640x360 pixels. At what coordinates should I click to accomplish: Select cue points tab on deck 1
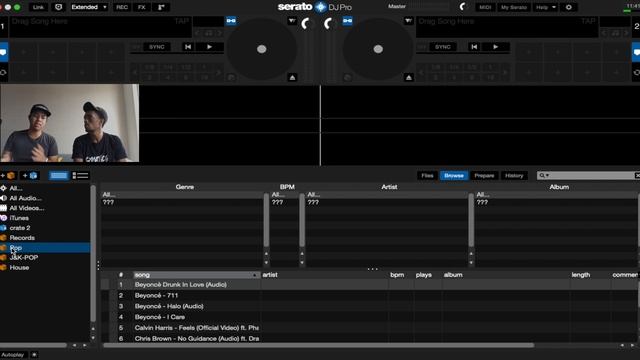point(3,53)
